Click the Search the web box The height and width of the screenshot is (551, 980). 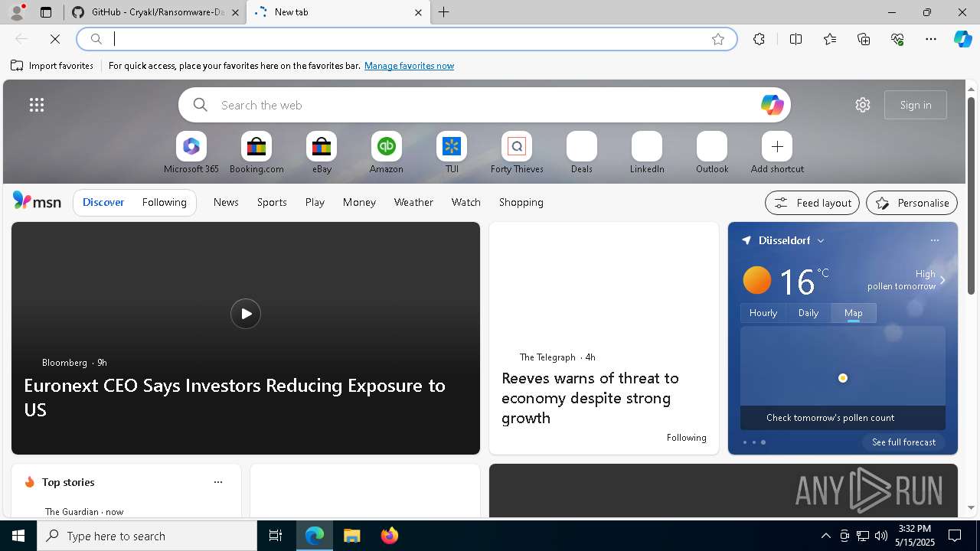[484, 105]
